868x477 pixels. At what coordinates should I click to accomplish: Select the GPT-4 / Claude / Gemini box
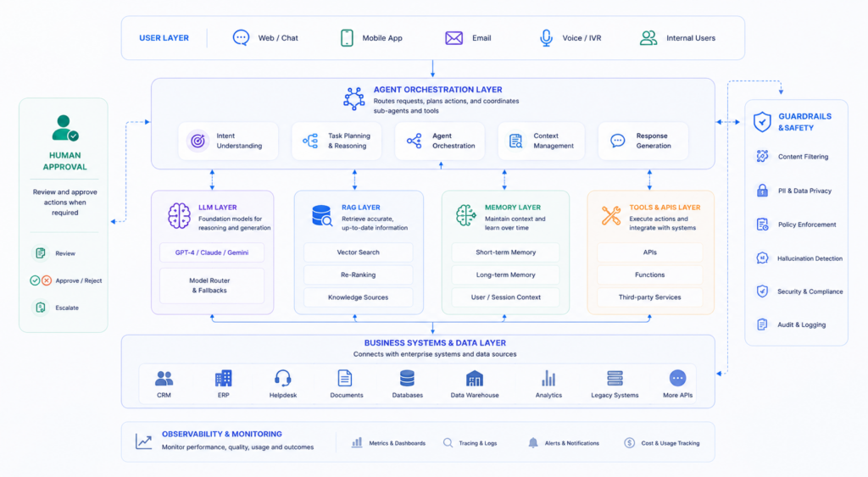coord(212,252)
